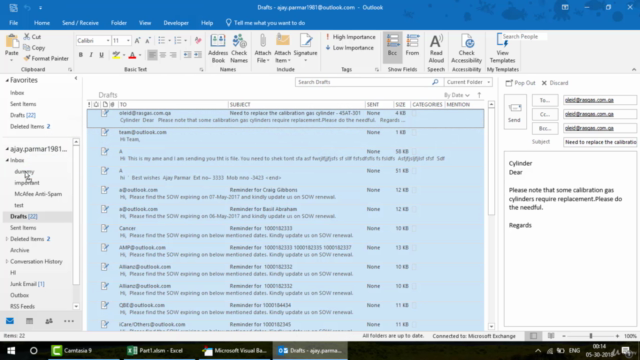Click the Cut scissors icon
Viewport: 640px width, 360px height.
(x=27, y=37)
